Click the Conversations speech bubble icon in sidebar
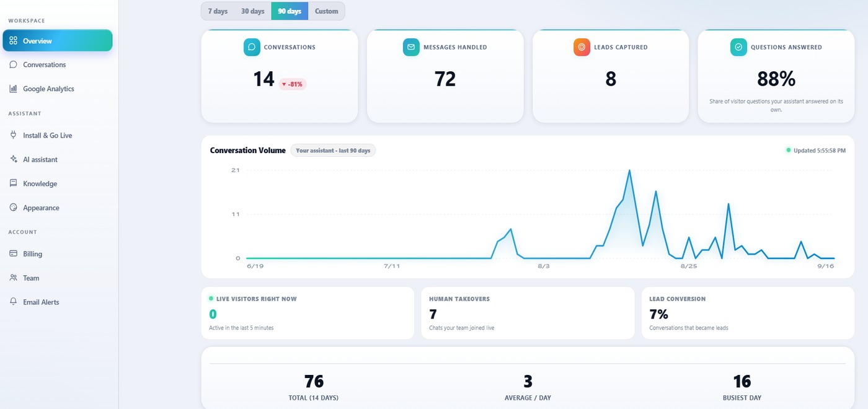868x409 pixels. [13, 64]
